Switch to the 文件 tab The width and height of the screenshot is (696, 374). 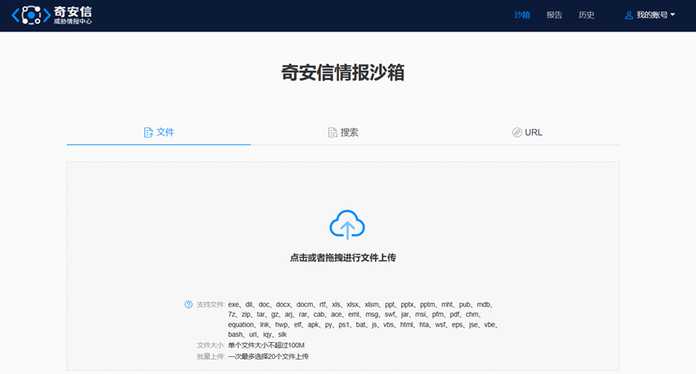point(158,132)
